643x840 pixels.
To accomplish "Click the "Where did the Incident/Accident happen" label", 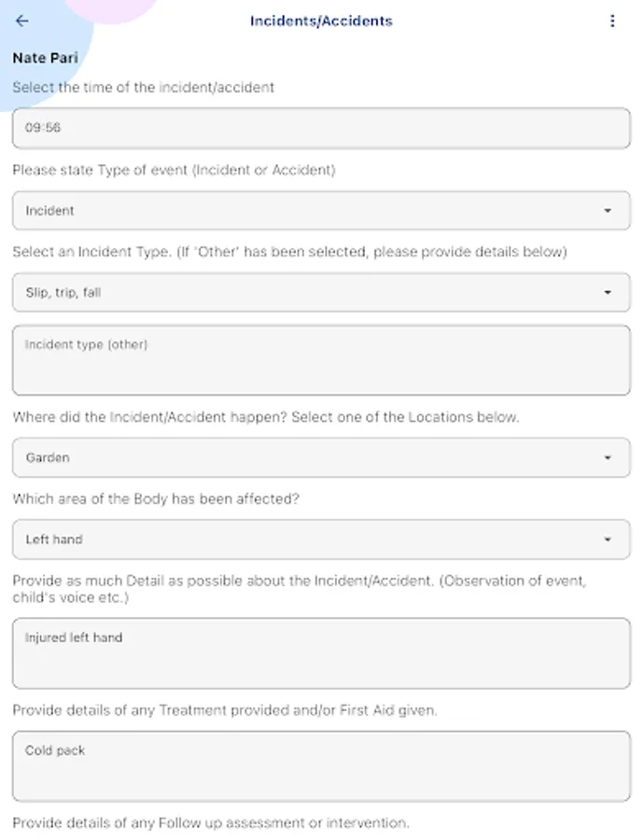I will tap(265, 417).
